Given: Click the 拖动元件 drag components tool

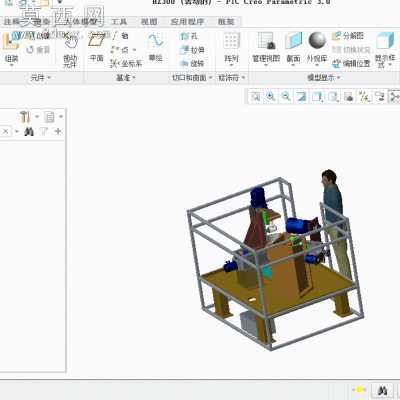Looking at the screenshot, I should pos(70,49).
